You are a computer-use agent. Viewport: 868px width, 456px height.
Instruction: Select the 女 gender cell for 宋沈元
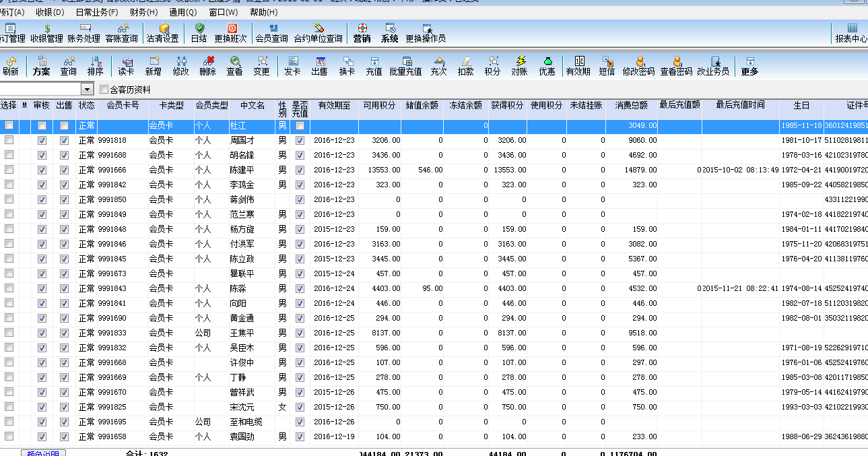click(x=283, y=407)
